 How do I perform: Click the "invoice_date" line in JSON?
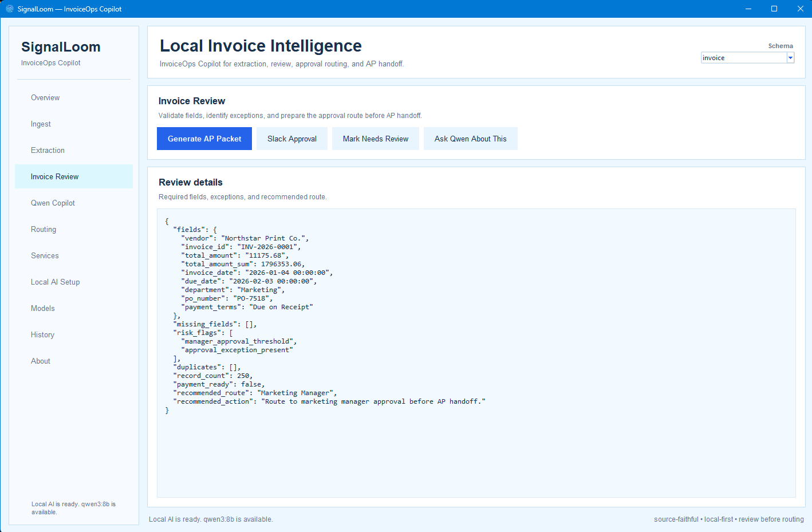pos(257,273)
